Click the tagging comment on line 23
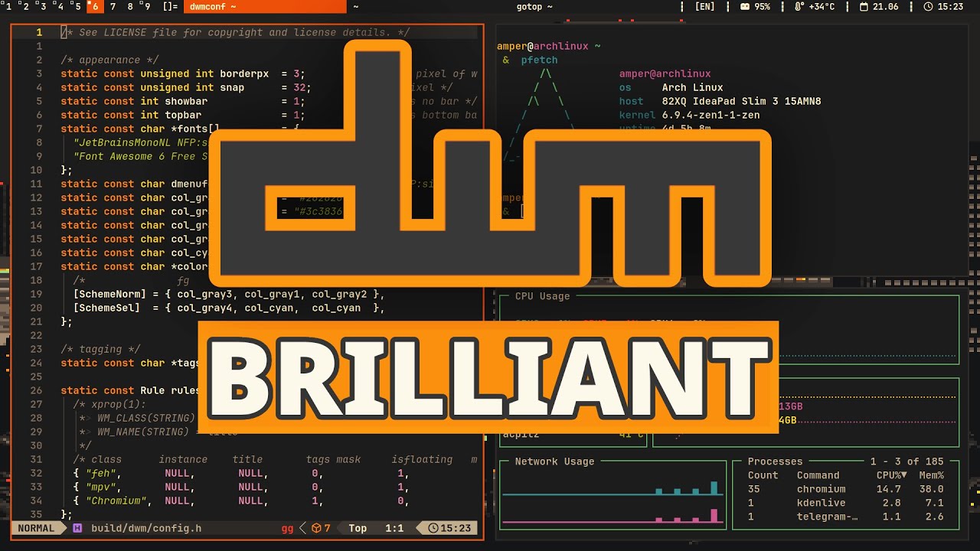The image size is (980, 551). click(100, 349)
